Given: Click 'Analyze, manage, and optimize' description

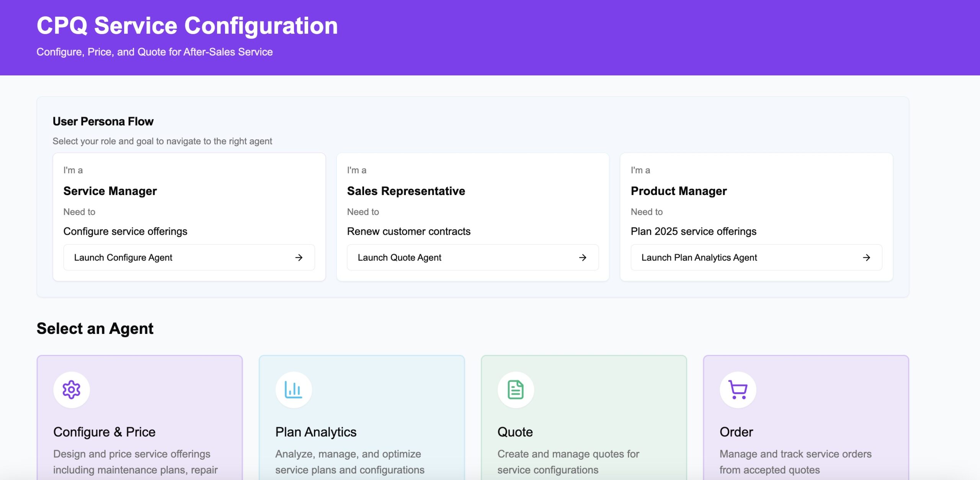Looking at the screenshot, I should coord(350,462).
